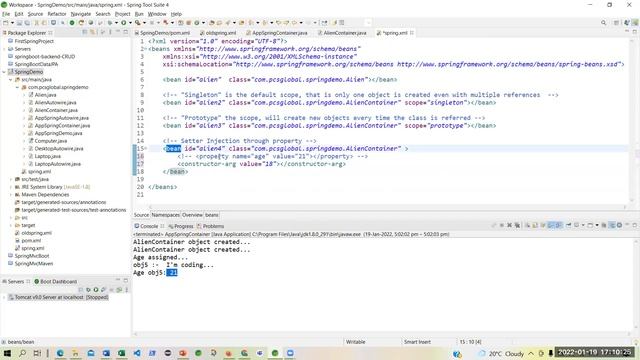Screen dimensions: 640x360
Task: Open the Progress view tab
Action: (181, 226)
